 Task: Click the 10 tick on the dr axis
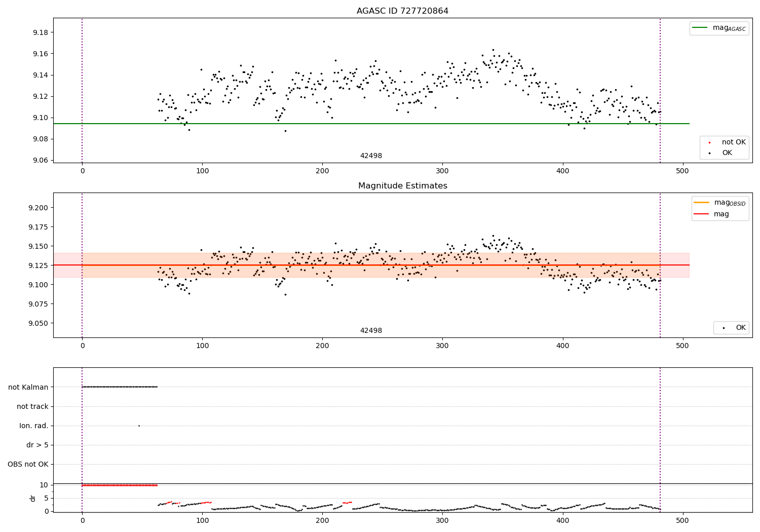pyautogui.click(x=44, y=485)
